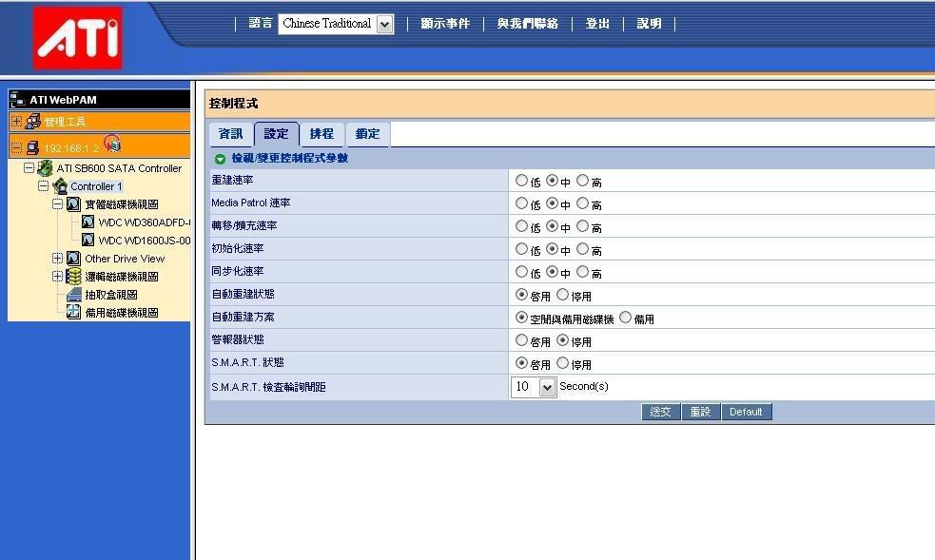Open the 抽取盒視圖 enclosure icon
This screenshot has height=560, width=935.
[73, 295]
